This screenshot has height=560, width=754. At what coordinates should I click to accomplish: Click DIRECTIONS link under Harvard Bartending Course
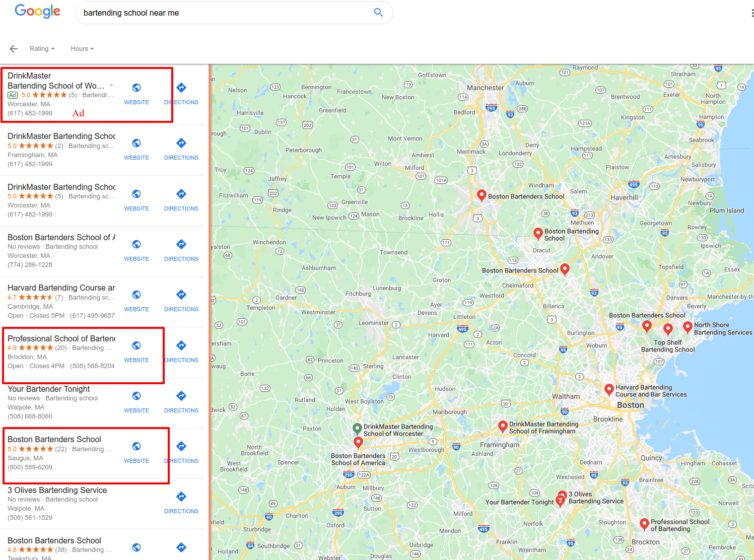coord(181,309)
